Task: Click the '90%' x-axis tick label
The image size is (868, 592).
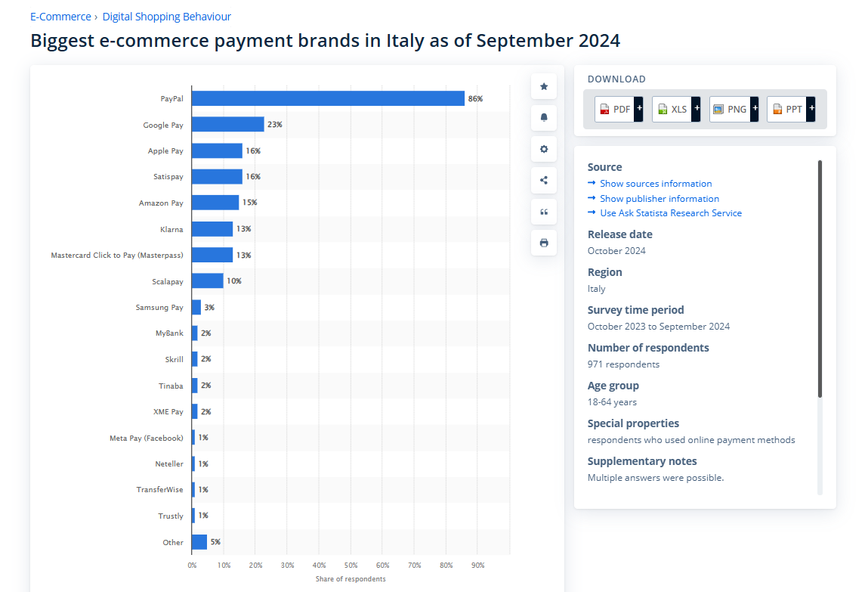Action: [x=477, y=566]
